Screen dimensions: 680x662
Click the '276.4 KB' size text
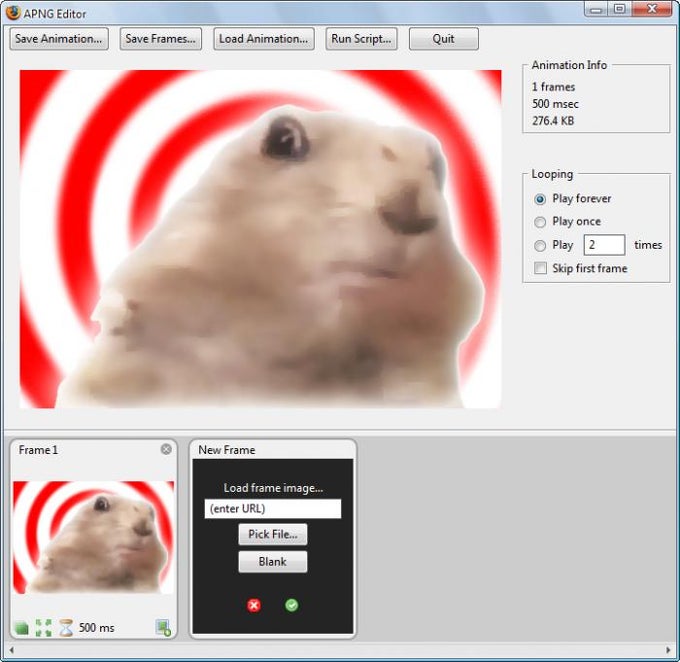click(553, 121)
